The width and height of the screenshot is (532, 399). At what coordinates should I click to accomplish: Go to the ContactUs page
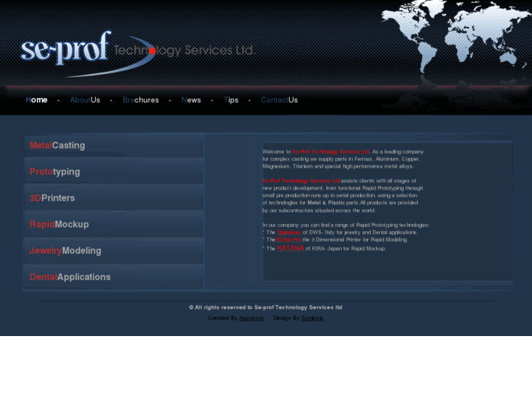pyautogui.click(x=280, y=100)
